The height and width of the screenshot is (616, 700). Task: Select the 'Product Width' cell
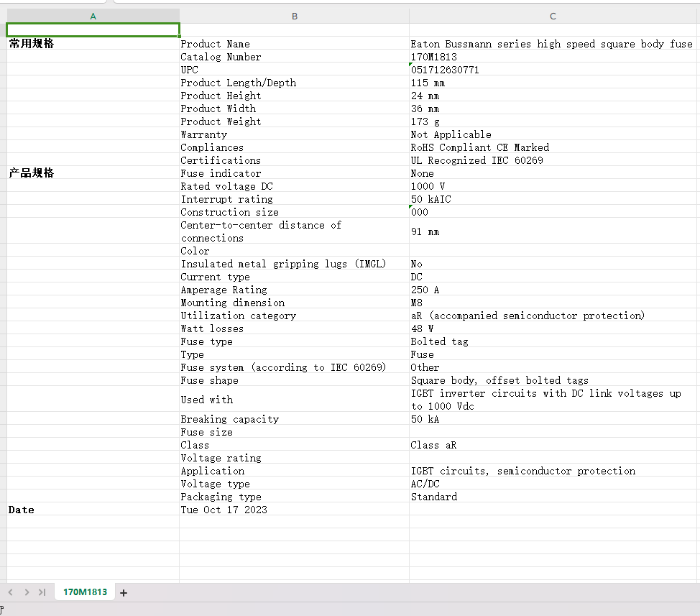[294, 108]
